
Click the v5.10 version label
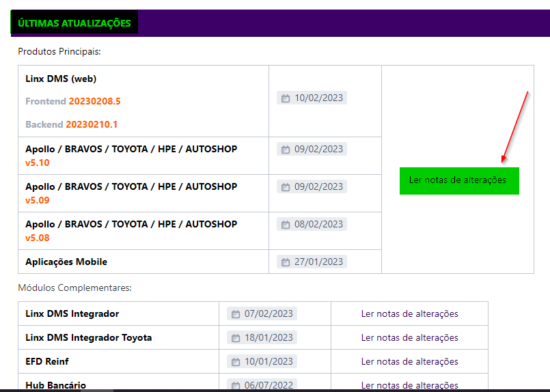coord(37,163)
